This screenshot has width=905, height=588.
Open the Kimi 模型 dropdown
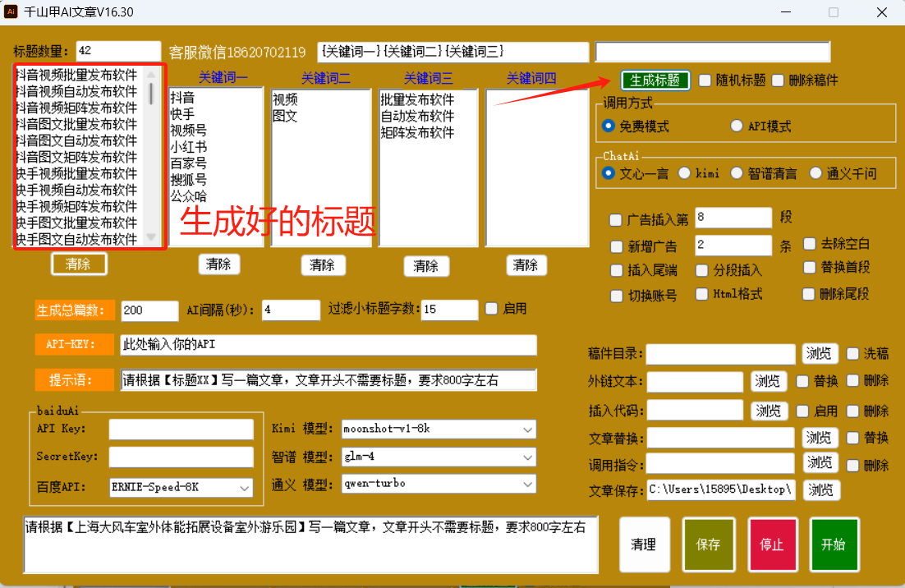527,430
